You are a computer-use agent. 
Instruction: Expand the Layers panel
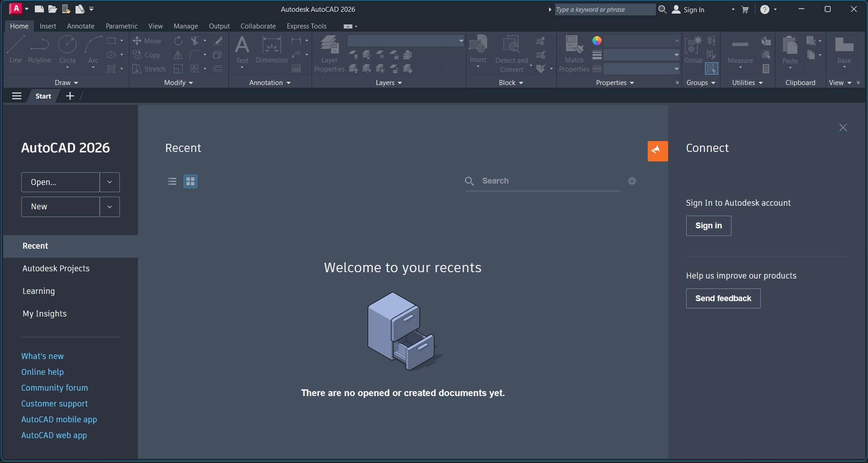coord(389,83)
